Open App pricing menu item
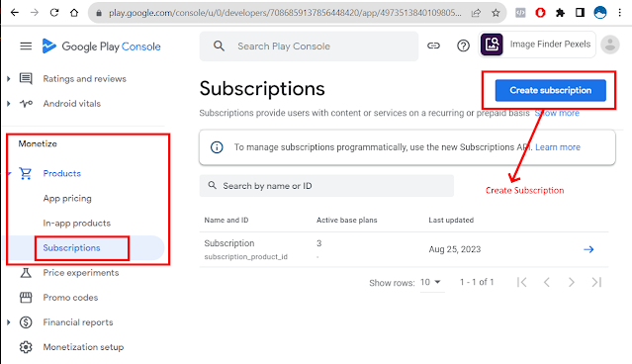This screenshot has height=364, width=632. point(67,199)
